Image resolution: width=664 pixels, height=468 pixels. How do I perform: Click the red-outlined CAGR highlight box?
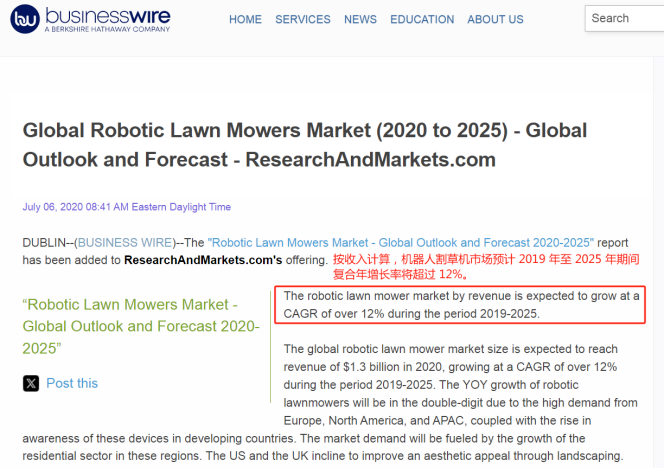[x=460, y=304]
